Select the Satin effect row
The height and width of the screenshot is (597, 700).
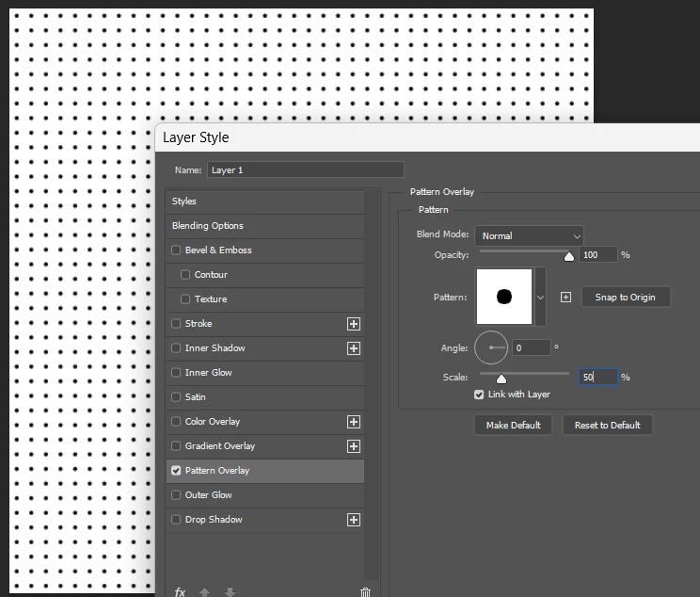[265, 397]
